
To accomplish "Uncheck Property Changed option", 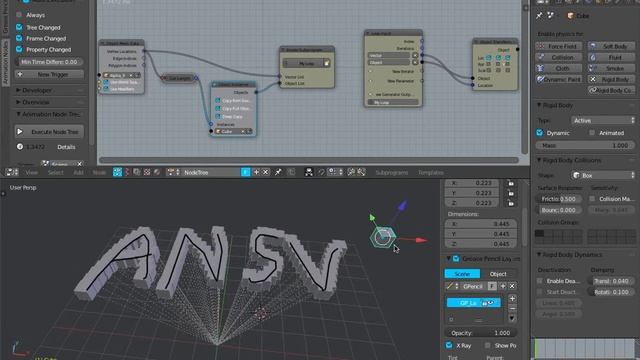I will click(19, 49).
